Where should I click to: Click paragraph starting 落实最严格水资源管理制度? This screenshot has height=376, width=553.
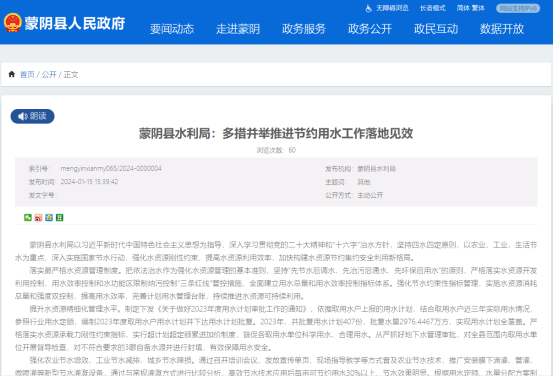276,283
